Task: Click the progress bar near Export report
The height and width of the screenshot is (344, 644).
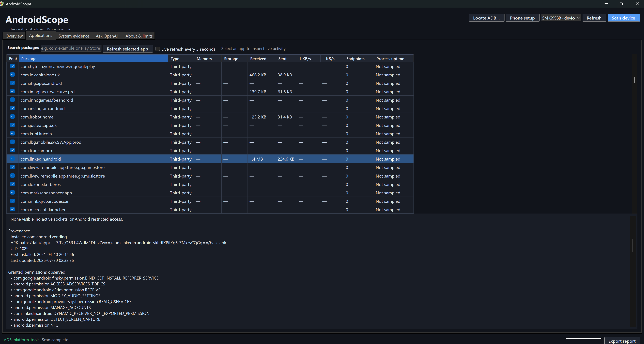Action: click(x=584, y=338)
